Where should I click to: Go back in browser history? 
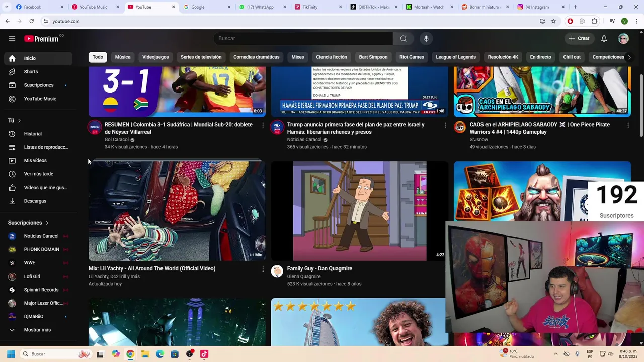7,21
